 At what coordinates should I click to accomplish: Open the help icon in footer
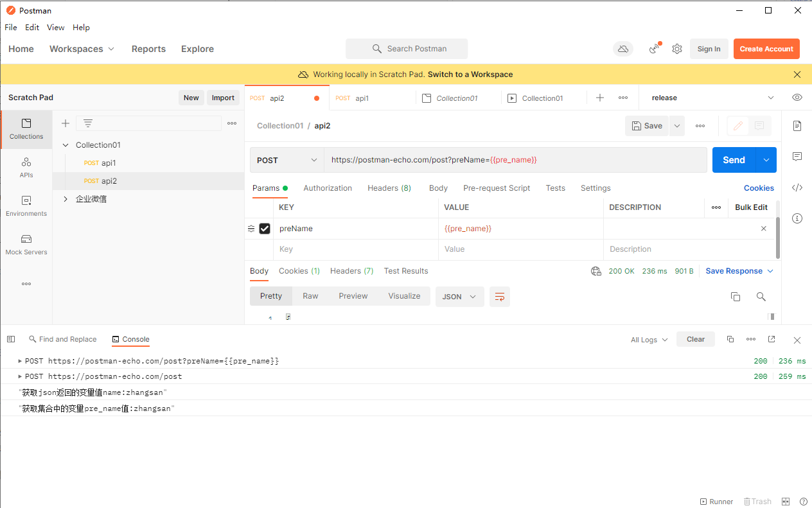click(x=804, y=502)
